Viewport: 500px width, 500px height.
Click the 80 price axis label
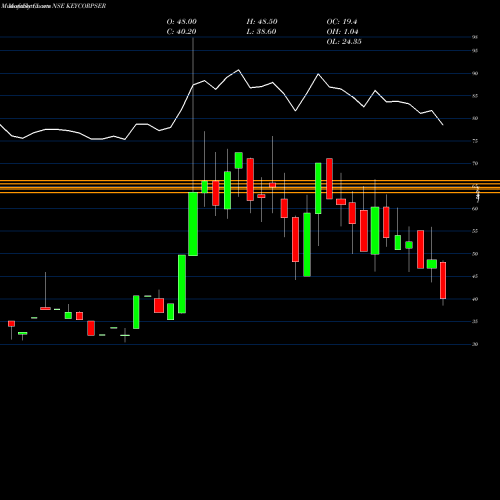[x=475, y=118]
